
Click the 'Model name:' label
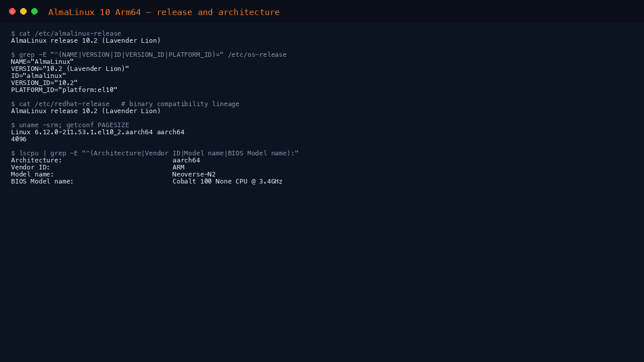click(33, 174)
